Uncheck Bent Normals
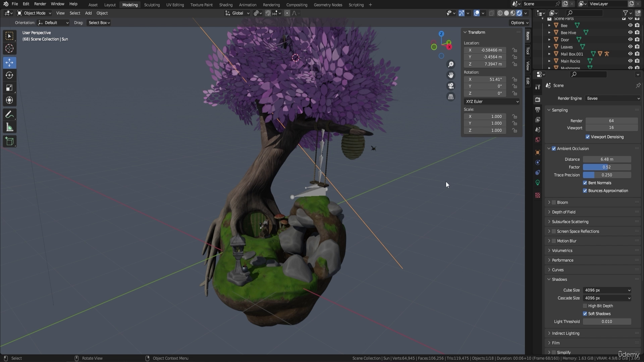Screen dimensions: 644x362 pyautogui.click(x=585, y=183)
